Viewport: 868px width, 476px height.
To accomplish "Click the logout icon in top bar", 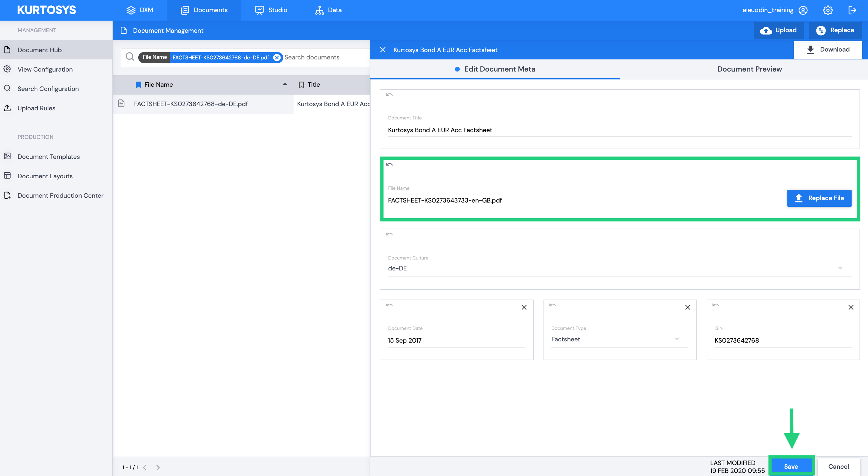I will 852,10.
